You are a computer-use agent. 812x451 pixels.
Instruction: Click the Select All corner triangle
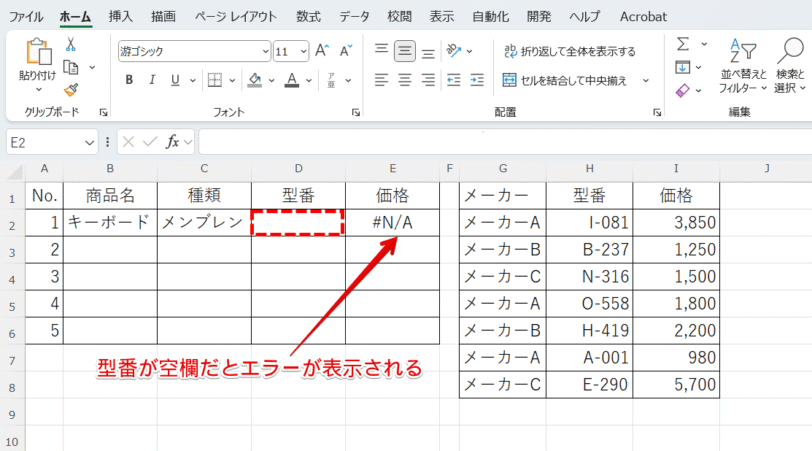(16, 171)
